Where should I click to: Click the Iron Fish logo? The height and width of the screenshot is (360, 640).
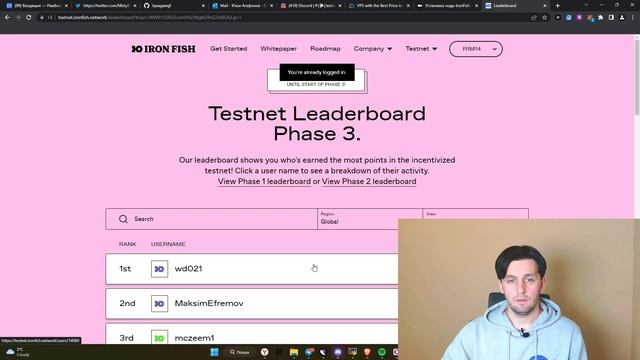163,49
